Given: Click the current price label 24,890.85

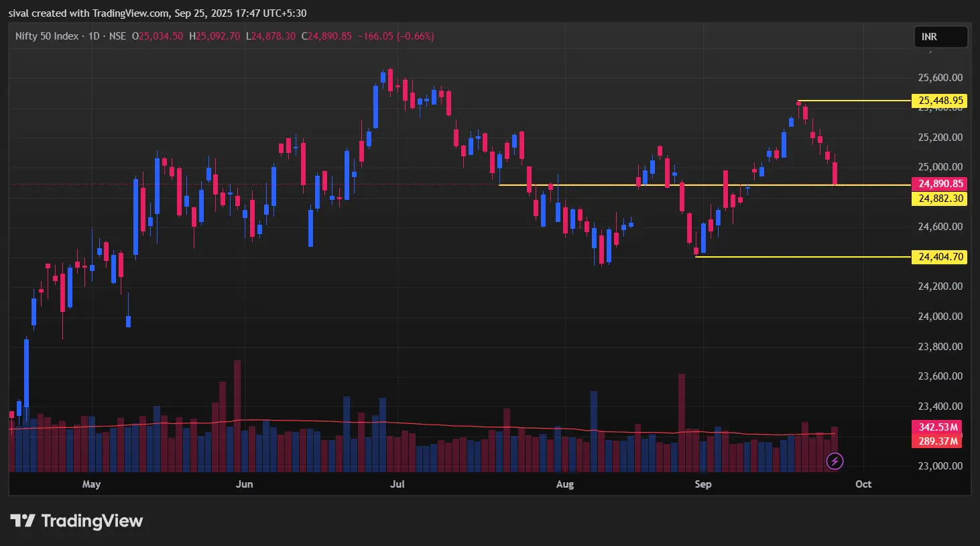Looking at the screenshot, I should tap(940, 184).
